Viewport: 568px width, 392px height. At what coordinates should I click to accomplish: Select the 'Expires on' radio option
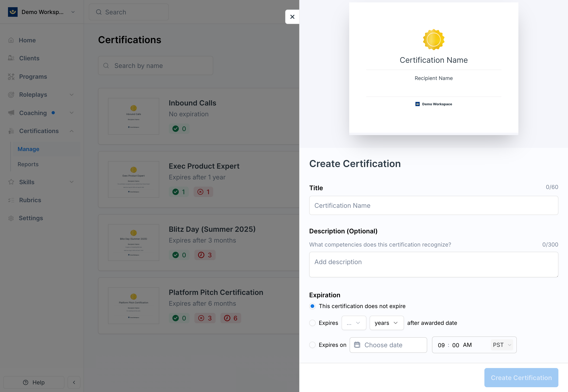pos(312,345)
